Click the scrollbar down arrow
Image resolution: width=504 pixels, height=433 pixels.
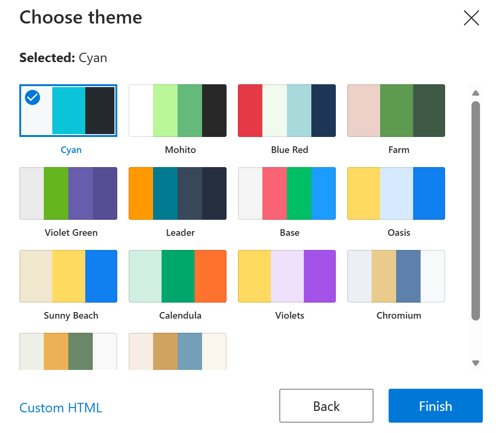coord(476,363)
